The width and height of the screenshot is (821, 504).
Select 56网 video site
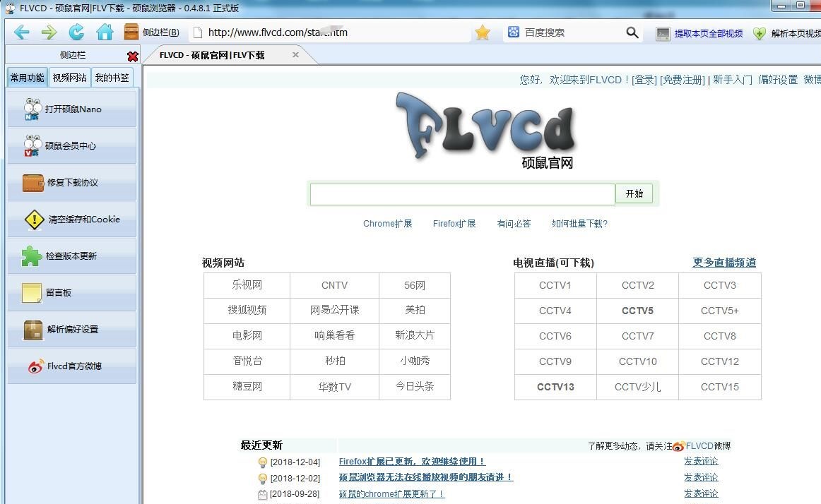pyautogui.click(x=415, y=285)
